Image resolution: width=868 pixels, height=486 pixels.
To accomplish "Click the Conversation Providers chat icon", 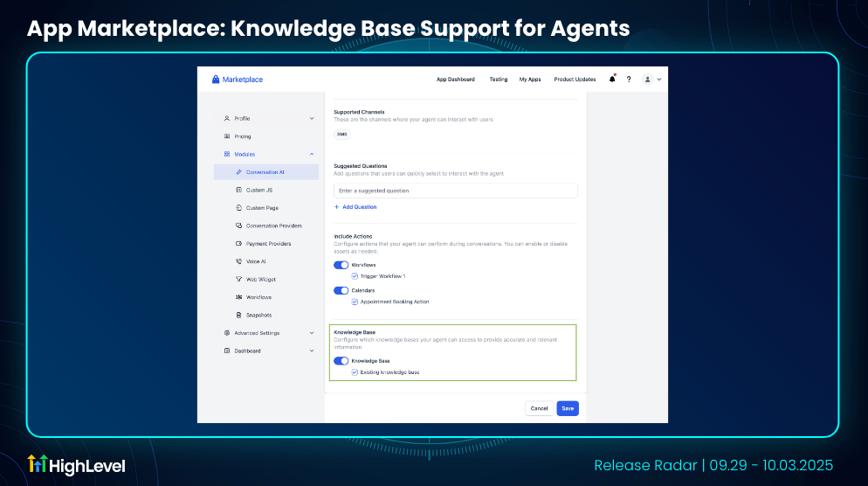I will point(239,226).
